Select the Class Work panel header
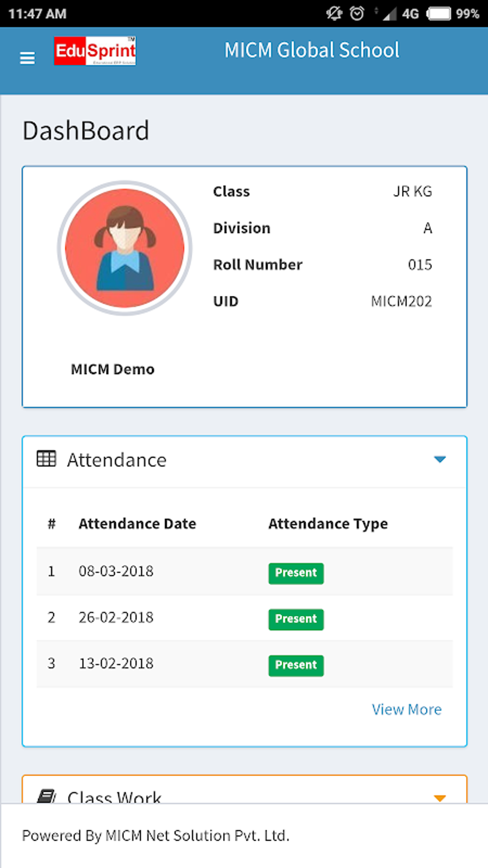 coord(114,797)
